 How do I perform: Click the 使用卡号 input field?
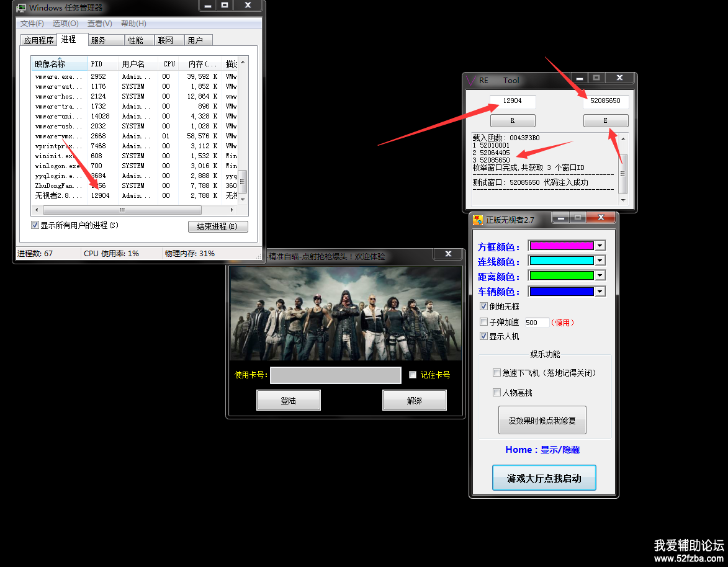335,375
